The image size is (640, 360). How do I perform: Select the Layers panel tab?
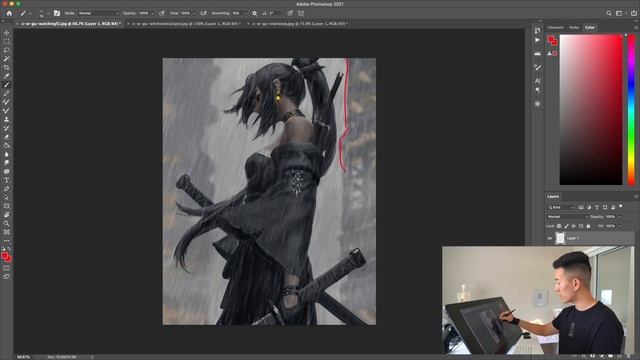[x=553, y=196]
